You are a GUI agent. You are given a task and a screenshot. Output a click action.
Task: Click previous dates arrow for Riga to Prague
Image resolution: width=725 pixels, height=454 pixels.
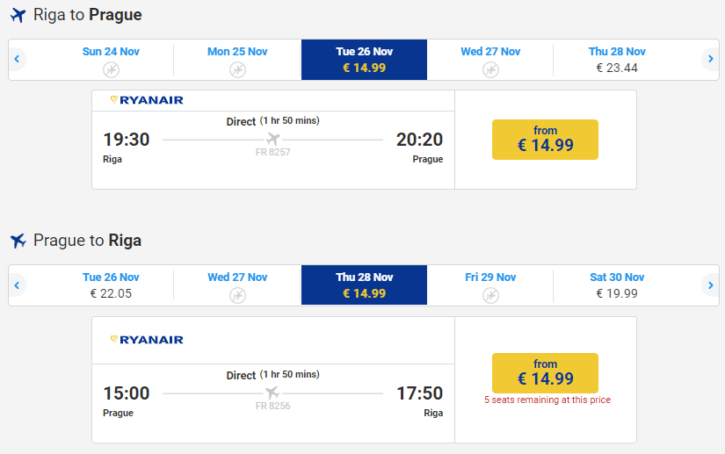click(17, 59)
